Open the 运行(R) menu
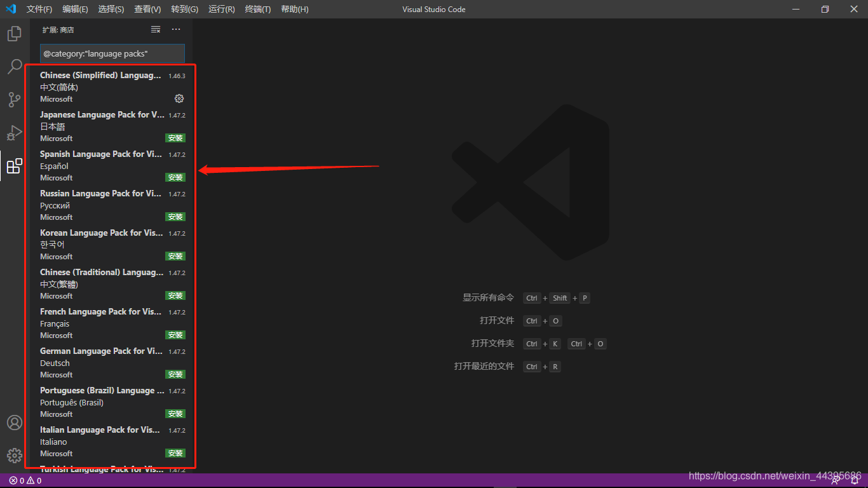The height and width of the screenshot is (488, 868). pos(222,9)
